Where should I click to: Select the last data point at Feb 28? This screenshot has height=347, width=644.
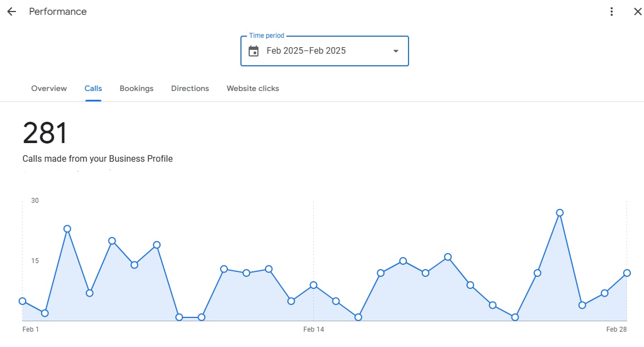click(627, 273)
